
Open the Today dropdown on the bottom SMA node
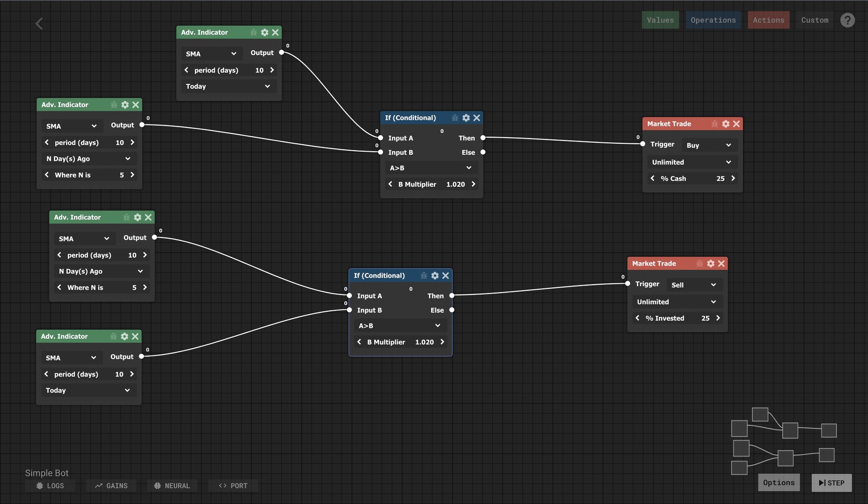click(x=88, y=390)
